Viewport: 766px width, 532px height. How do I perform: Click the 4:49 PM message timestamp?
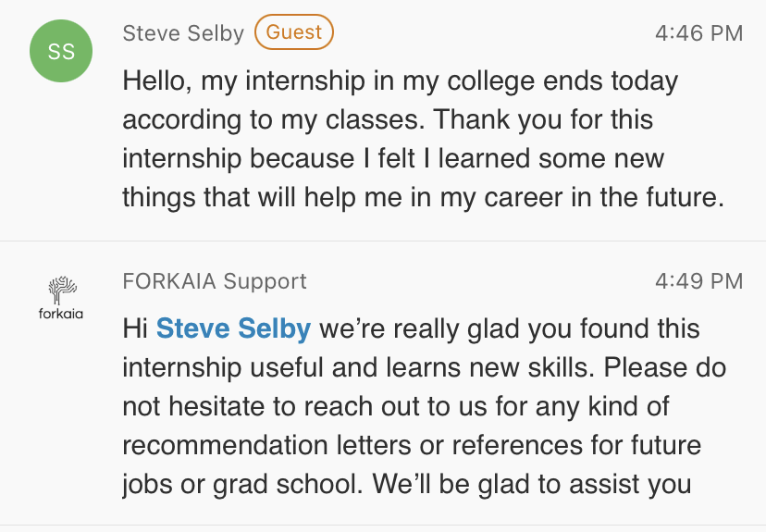(x=698, y=280)
